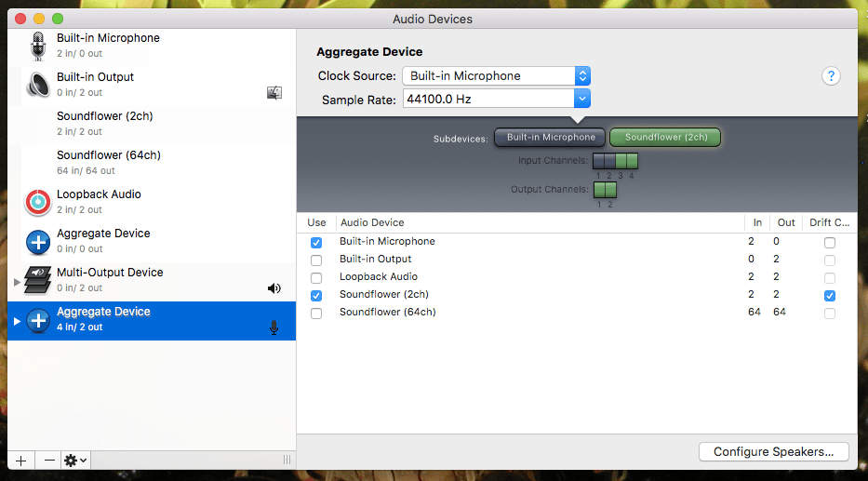The width and height of the screenshot is (868, 481).
Task: Check Use for Built-in Output
Action: (316, 261)
